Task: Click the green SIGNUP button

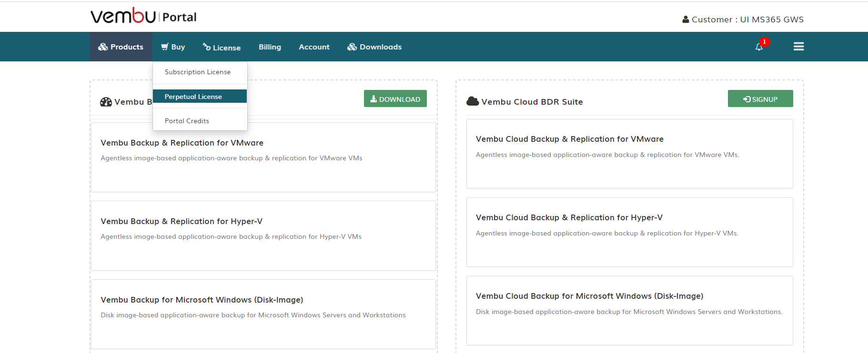Action: [760, 98]
